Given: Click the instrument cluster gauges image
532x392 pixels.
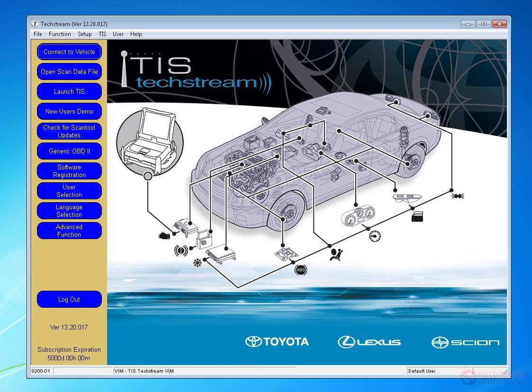Looking at the screenshot, I should pyautogui.click(x=358, y=217).
